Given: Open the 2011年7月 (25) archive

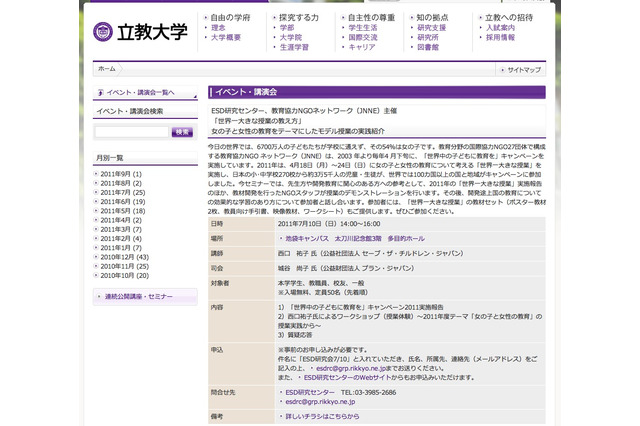Looking at the screenshot, I should coord(123,193).
